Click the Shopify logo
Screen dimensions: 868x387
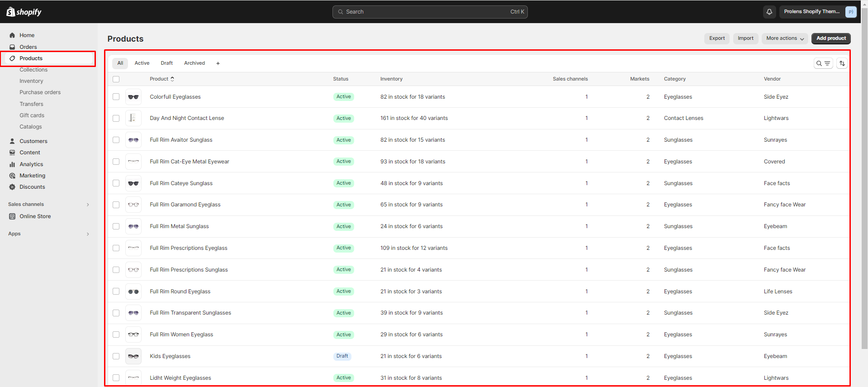(24, 12)
